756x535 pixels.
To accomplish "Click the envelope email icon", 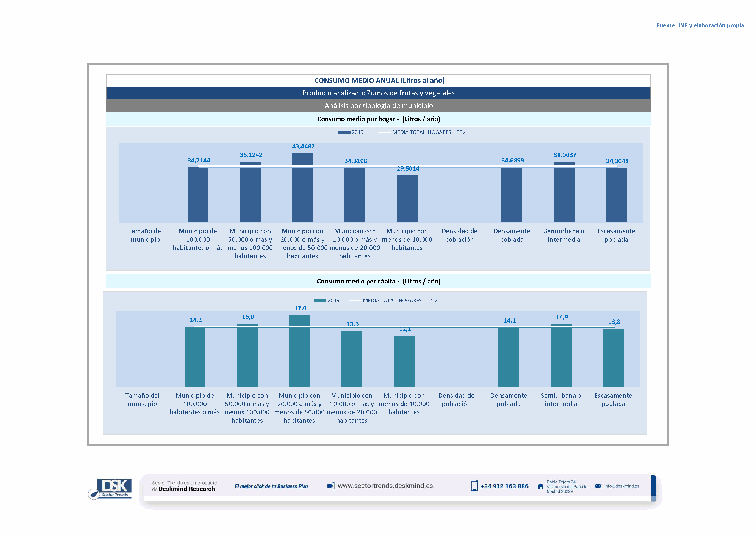I will (598, 486).
